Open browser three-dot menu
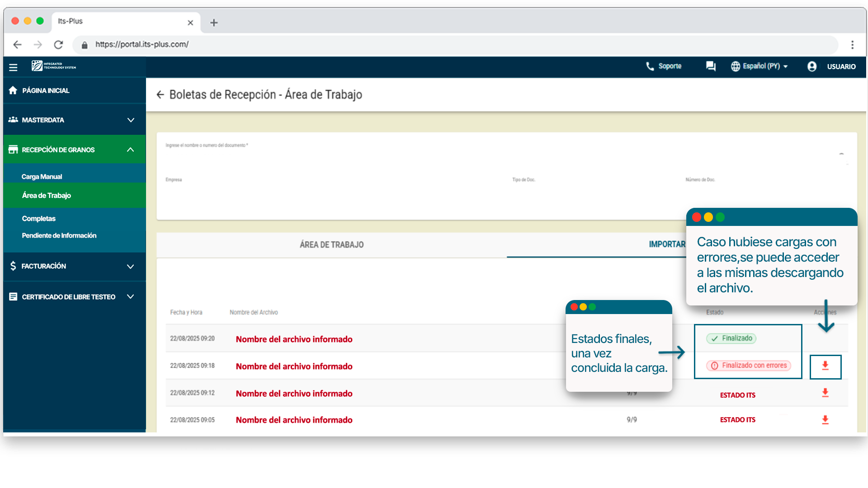This screenshot has height=488, width=868. (x=852, y=45)
